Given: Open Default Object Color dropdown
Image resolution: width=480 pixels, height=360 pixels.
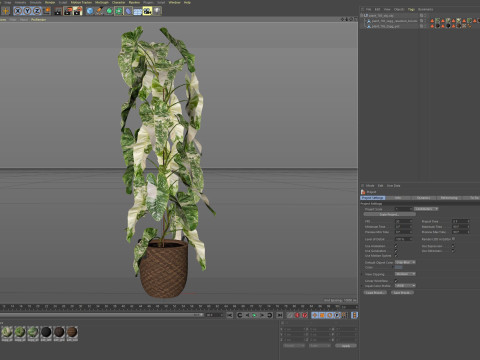Looking at the screenshot, I should (405, 262).
